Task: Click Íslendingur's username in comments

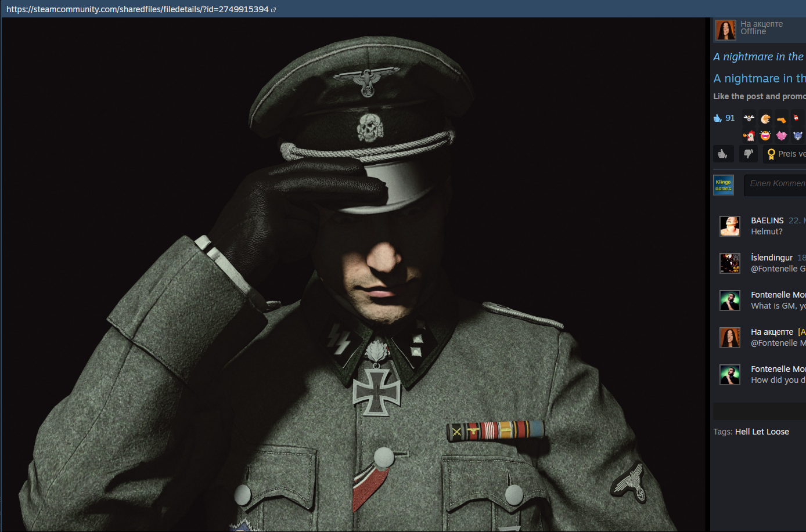Action: (x=772, y=258)
